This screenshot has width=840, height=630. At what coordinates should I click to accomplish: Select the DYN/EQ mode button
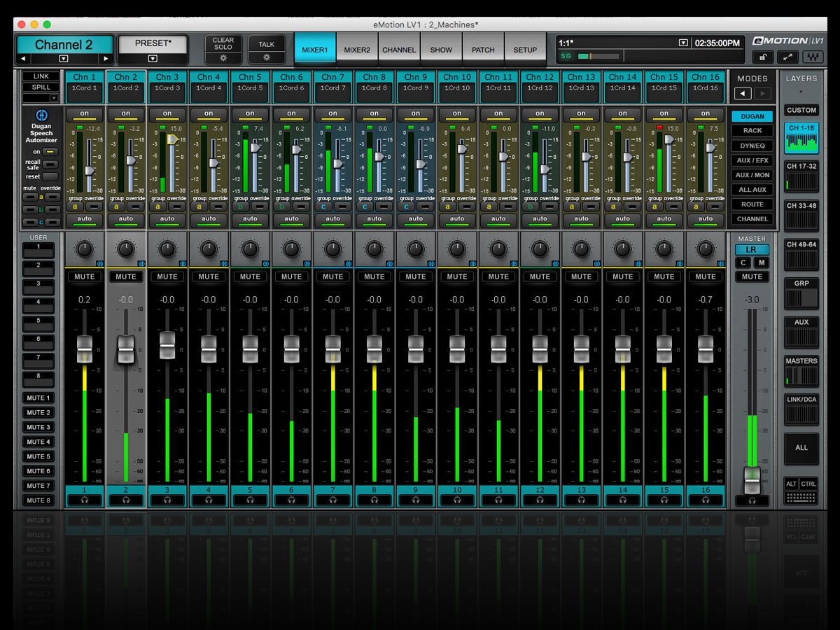coord(752,146)
